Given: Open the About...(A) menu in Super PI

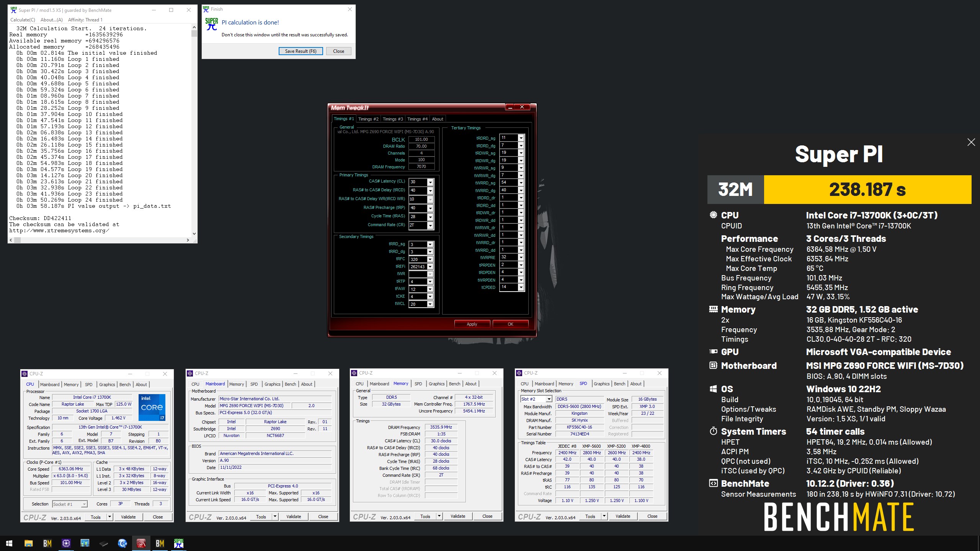Looking at the screenshot, I should click(51, 20).
